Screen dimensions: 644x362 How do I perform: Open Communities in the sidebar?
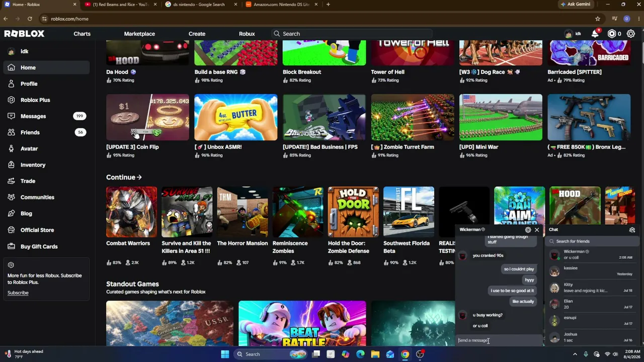point(45,197)
